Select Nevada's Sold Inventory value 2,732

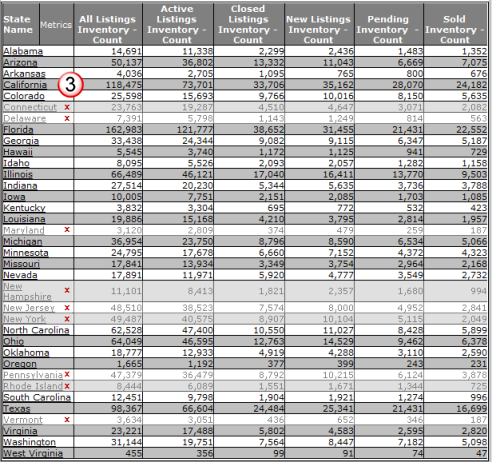[474, 275]
